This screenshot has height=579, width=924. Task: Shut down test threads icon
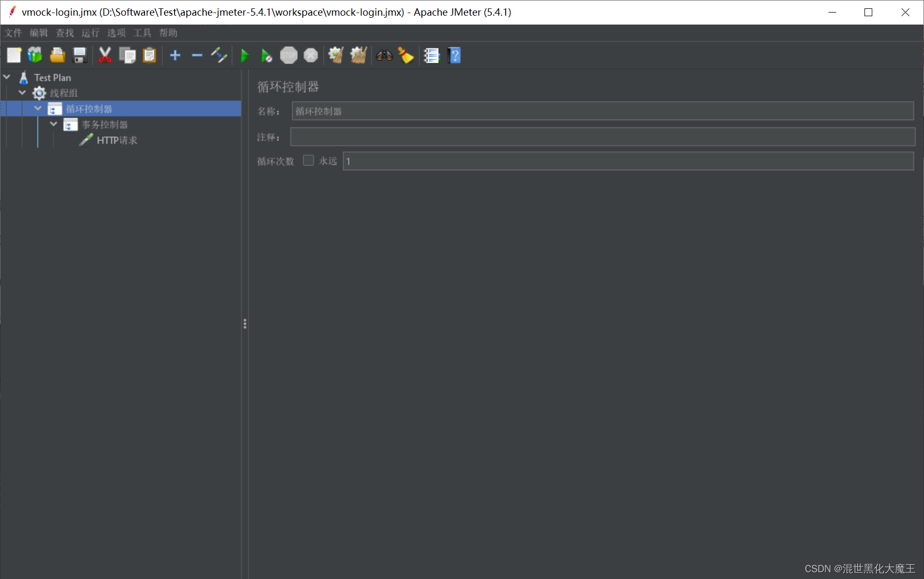point(311,55)
